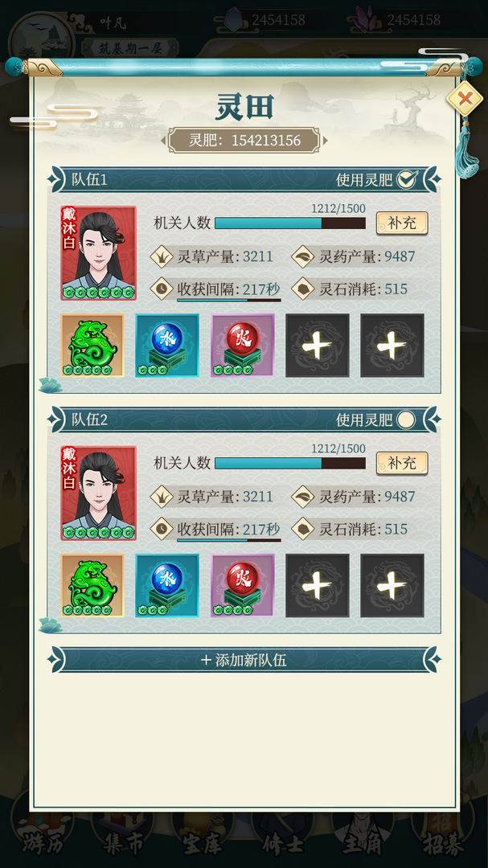
Task: Add a new team with 添加新队伍
Action: click(x=244, y=660)
